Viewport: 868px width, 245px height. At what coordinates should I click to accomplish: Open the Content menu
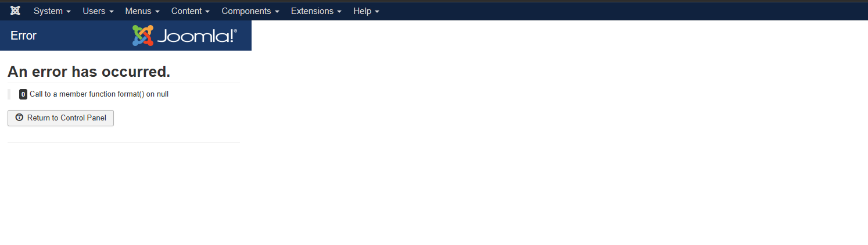pos(191,11)
